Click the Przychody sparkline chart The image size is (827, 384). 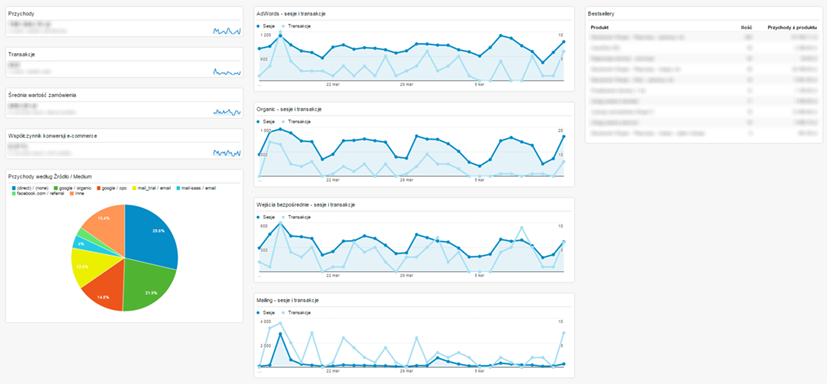227,31
